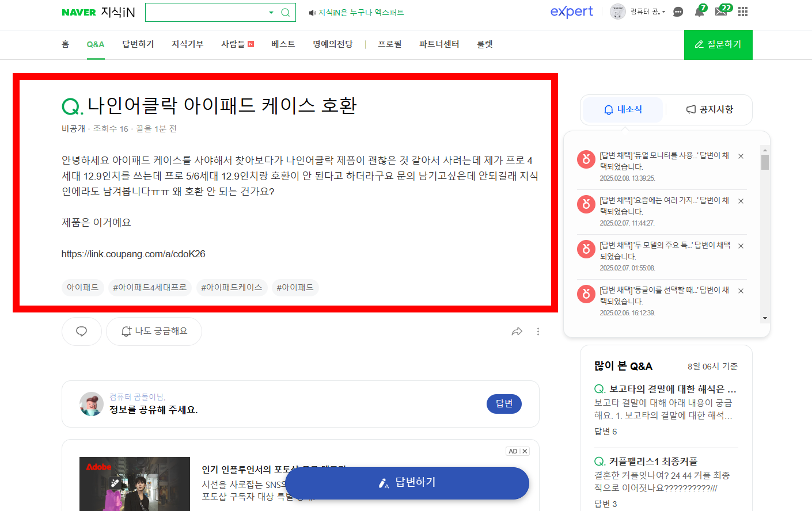Image resolution: width=812 pixels, height=511 pixels.
Task: Open the 파트너센터 tab
Action: [439, 44]
